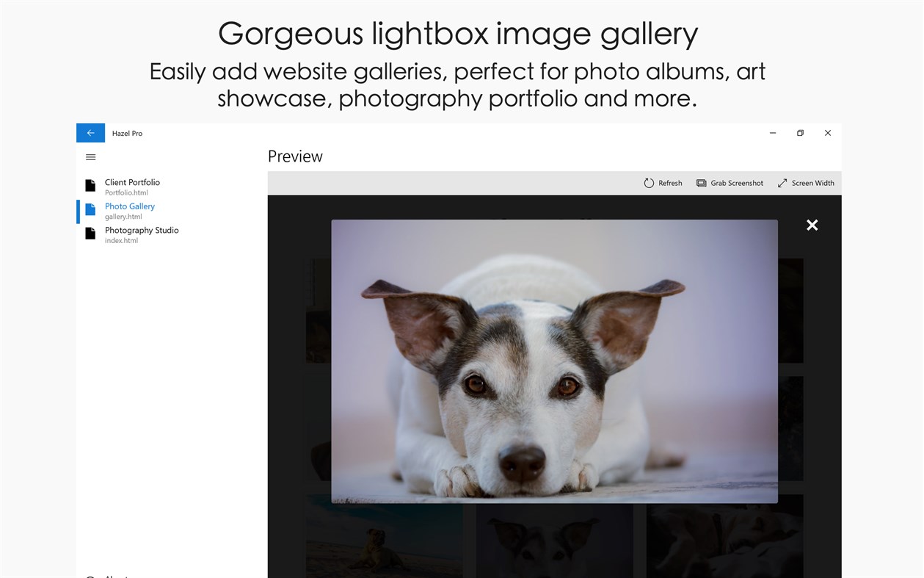Click the Grab Screenshot icon
Screen dimensions: 924x578
(x=701, y=183)
